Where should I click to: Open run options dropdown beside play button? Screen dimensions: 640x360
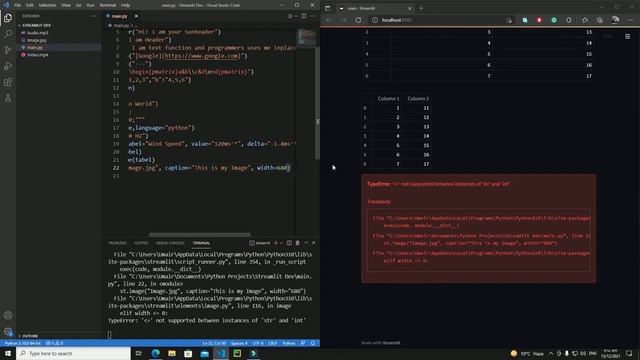[x=296, y=16]
